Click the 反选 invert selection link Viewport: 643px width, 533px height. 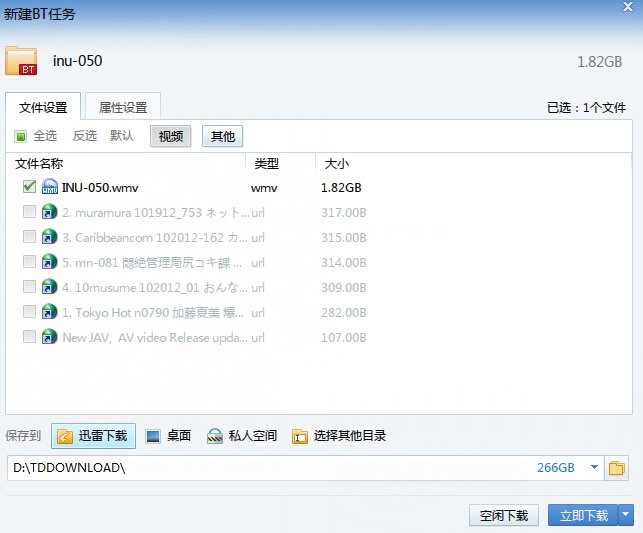coord(84,136)
